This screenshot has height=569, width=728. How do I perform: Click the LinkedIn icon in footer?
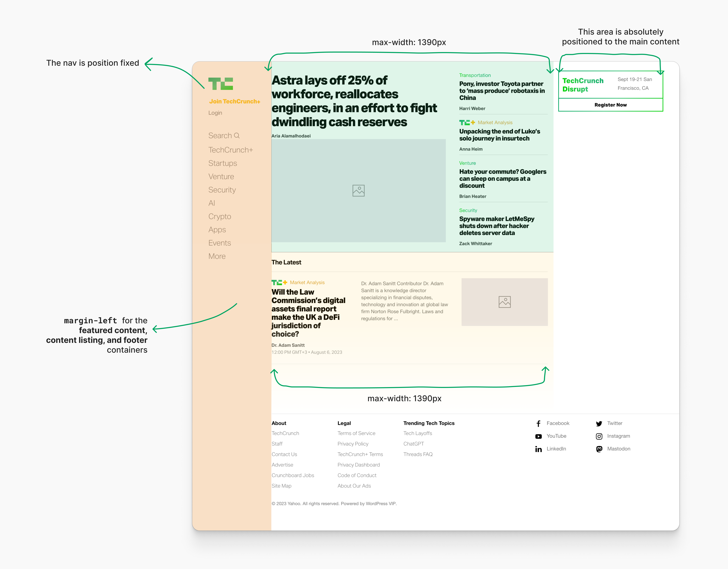tap(538, 449)
